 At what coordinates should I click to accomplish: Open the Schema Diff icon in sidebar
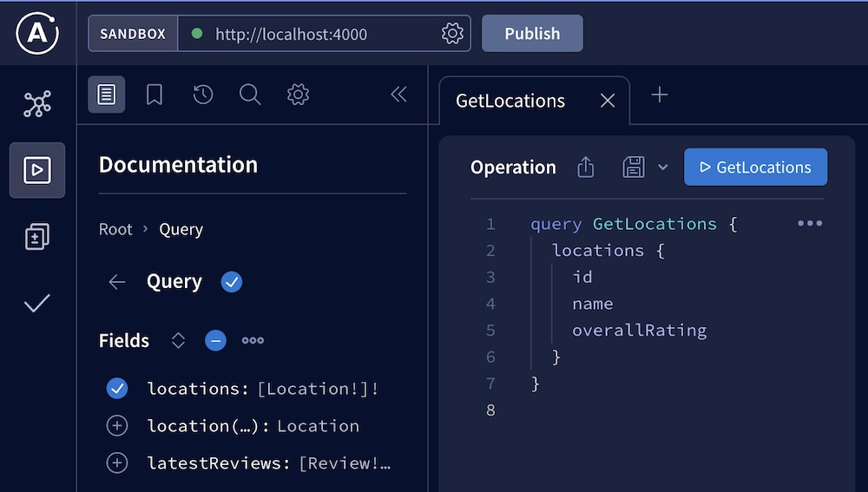pos(37,236)
